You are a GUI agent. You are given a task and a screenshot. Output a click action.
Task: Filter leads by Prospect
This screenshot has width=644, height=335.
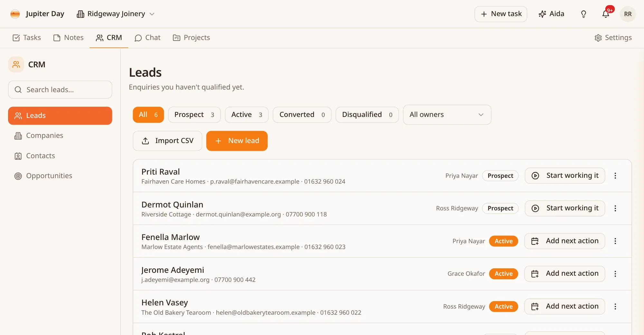tap(194, 115)
